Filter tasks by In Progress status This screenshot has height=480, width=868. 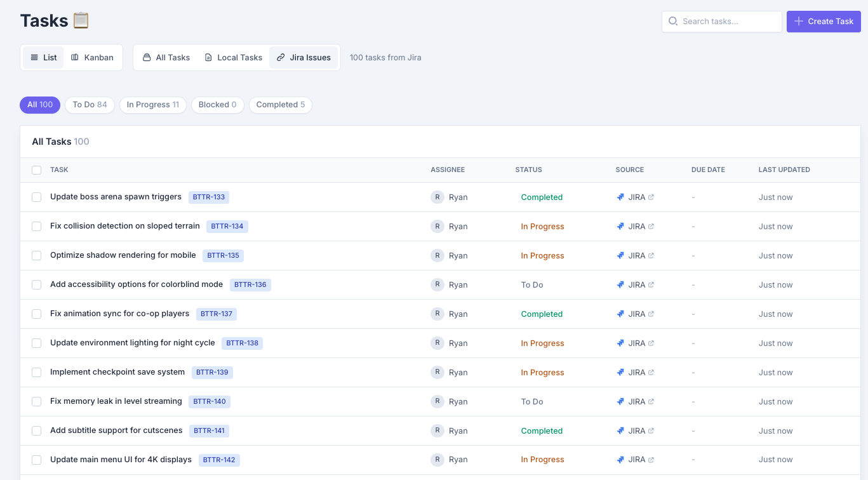(152, 105)
